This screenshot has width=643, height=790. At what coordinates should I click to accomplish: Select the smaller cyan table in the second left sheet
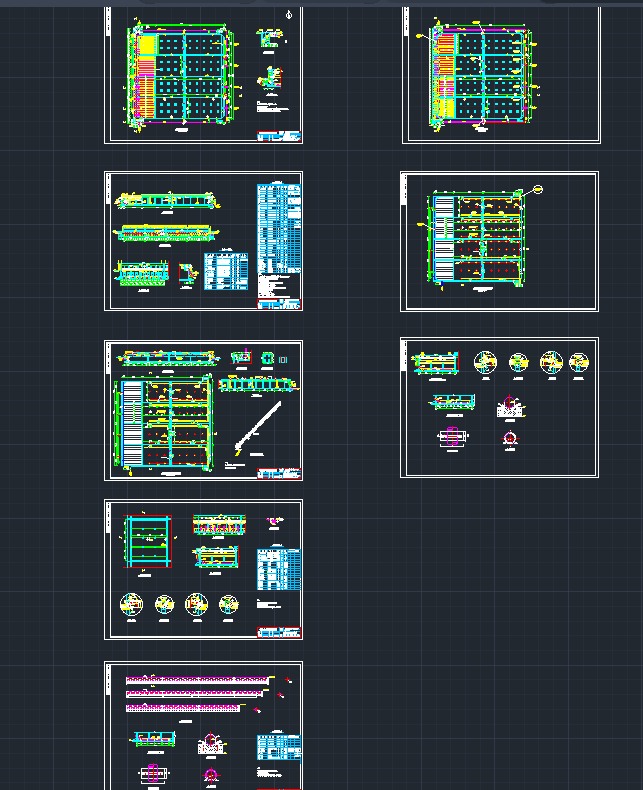coord(226,272)
